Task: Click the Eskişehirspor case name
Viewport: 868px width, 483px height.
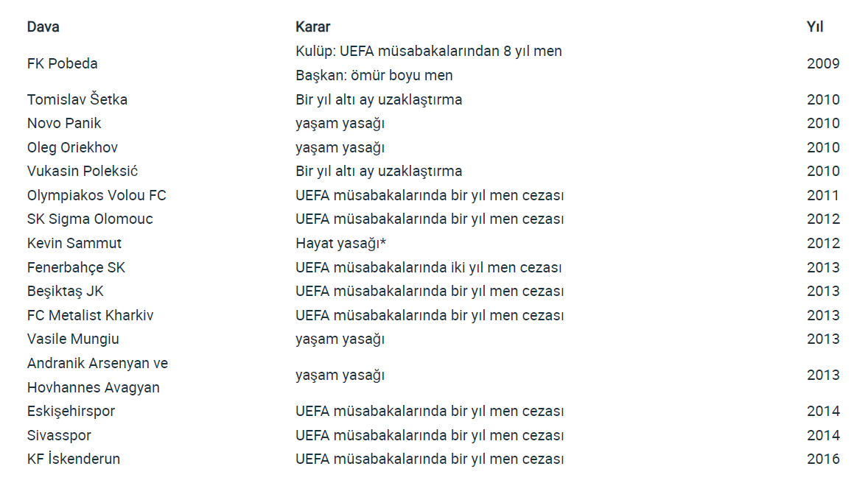Action: click(71, 411)
